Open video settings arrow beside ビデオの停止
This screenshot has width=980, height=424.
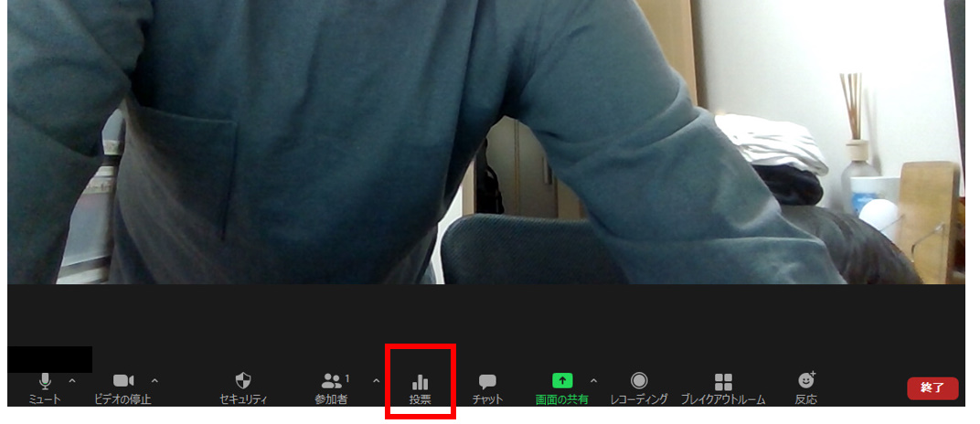point(154,380)
